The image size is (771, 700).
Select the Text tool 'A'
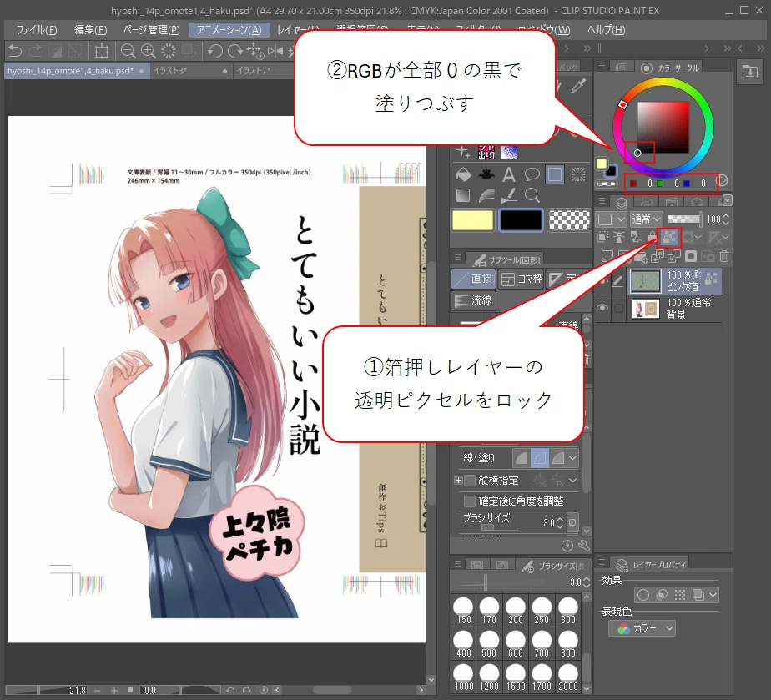point(509,174)
